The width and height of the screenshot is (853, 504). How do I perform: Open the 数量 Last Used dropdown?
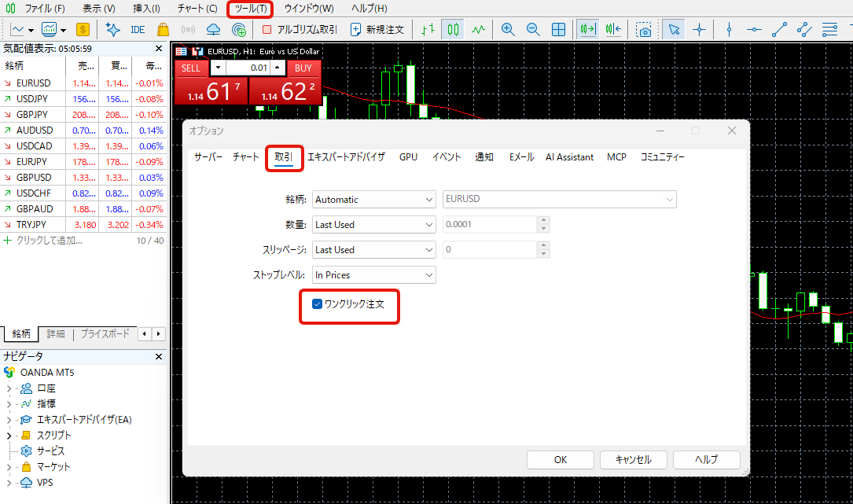tap(373, 224)
